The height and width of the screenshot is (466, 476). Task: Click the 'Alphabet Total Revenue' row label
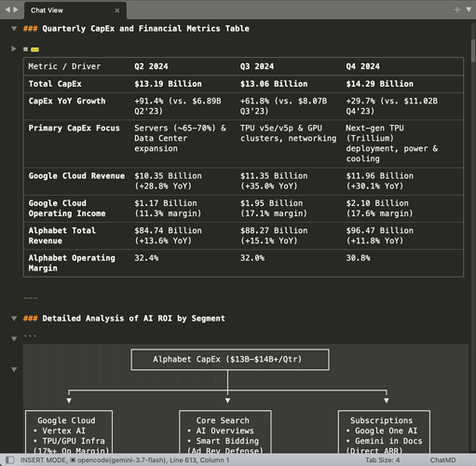[x=62, y=236]
